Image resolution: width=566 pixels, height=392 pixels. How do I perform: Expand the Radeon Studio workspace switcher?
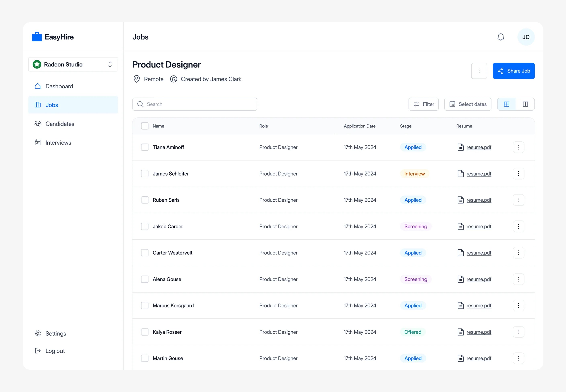click(73, 65)
